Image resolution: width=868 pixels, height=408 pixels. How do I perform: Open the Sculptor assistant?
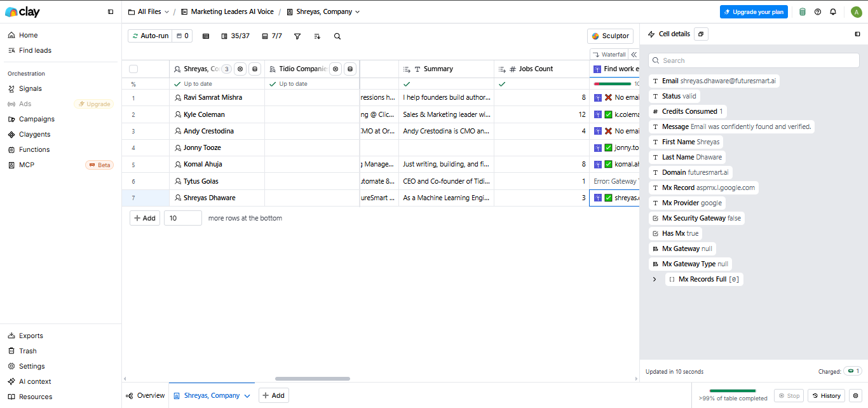coord(610,36)
